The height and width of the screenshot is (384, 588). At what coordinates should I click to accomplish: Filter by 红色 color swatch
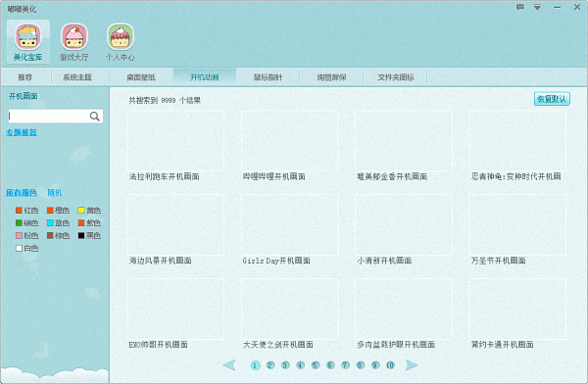pyautogui.click(x=20, y=211)
